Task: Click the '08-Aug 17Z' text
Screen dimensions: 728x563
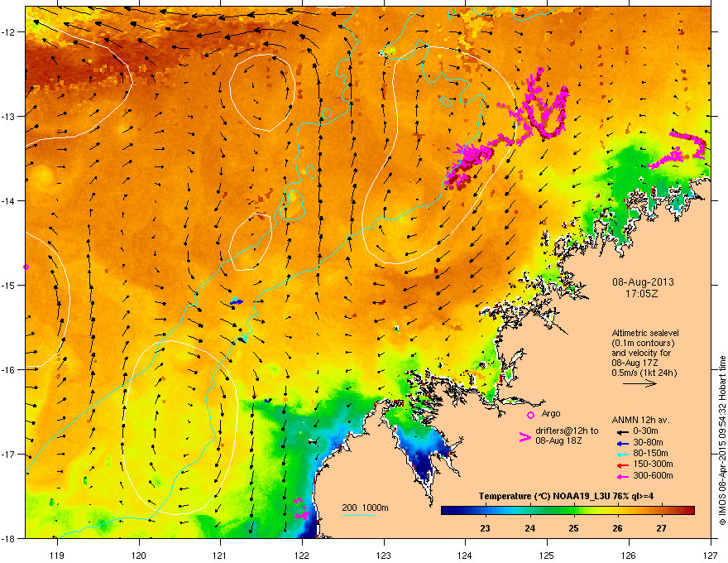Action: tap(635, 363)
